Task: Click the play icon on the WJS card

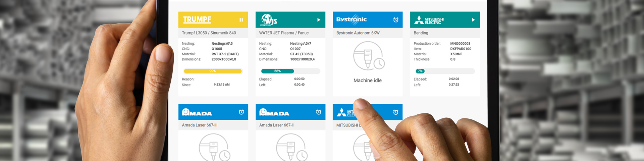Action: pos(319,20)
